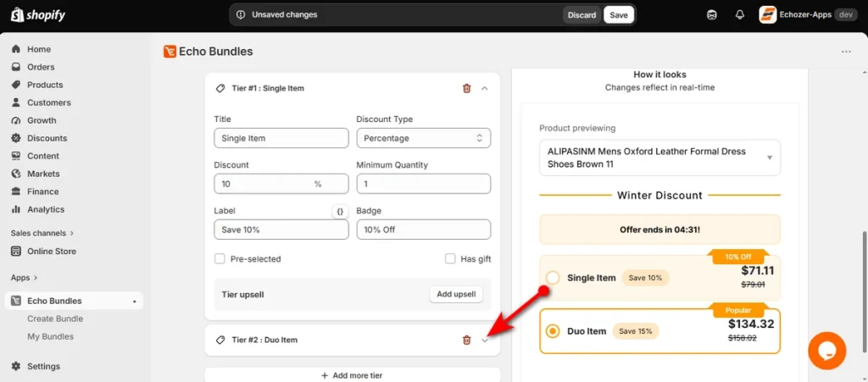Collapse the Tier #1 section chevron
The image size is (868, 382).
pyautogui.click(x=484, y=88)
